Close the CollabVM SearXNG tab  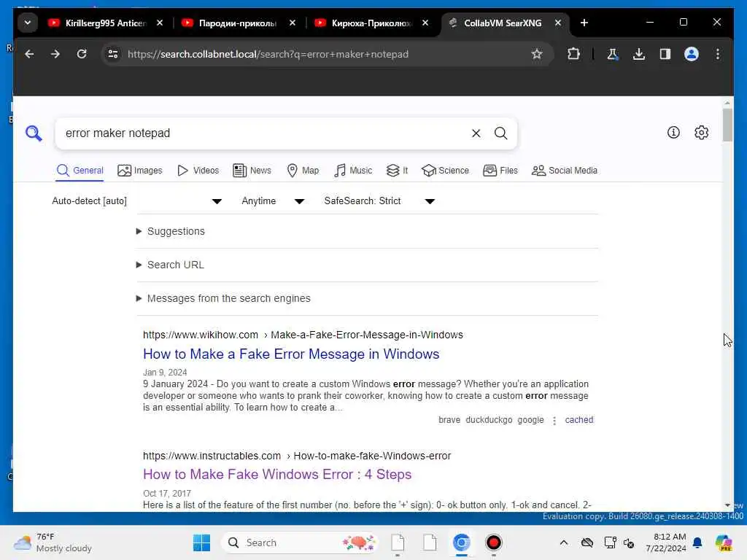[x=558, y=23]
